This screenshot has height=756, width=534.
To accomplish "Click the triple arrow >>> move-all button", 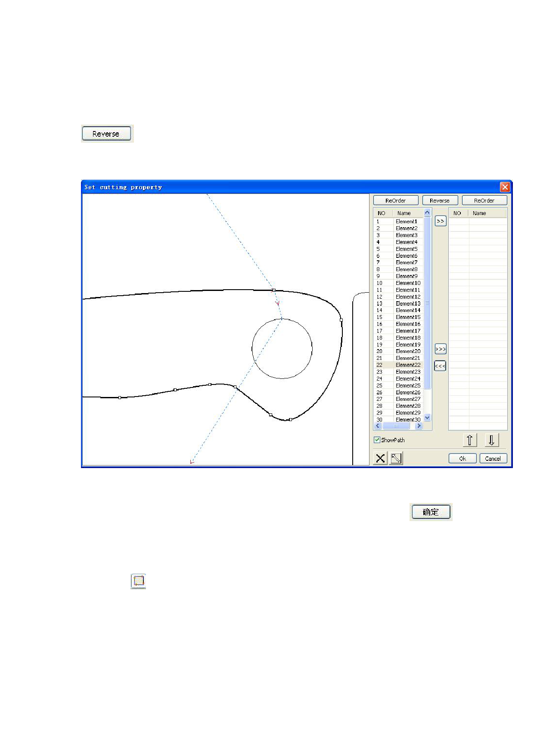I will coord(440,349).
